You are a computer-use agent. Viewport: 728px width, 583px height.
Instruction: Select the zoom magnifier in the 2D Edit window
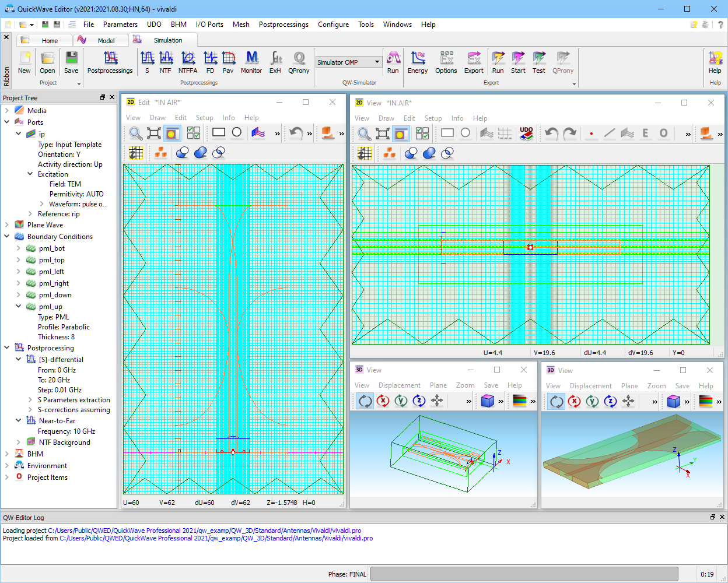click(136, 133)
